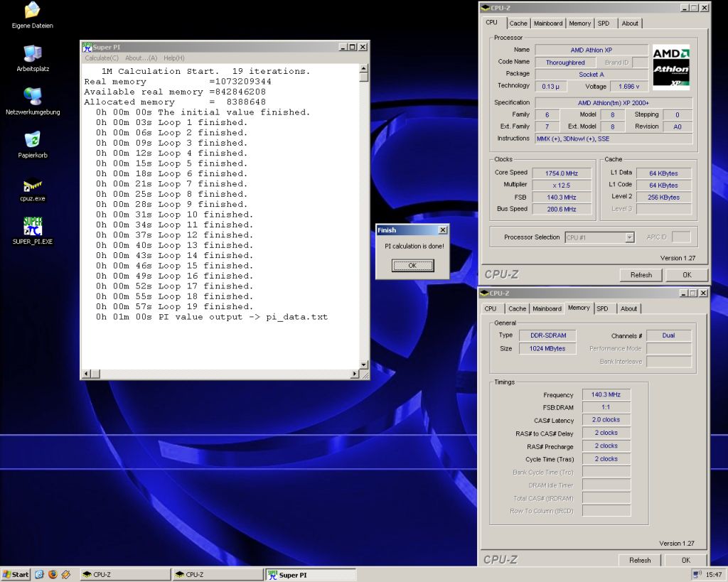Select About tab in top CPU-Z
This screenshot has height=582, width=728.
point(630,23)
